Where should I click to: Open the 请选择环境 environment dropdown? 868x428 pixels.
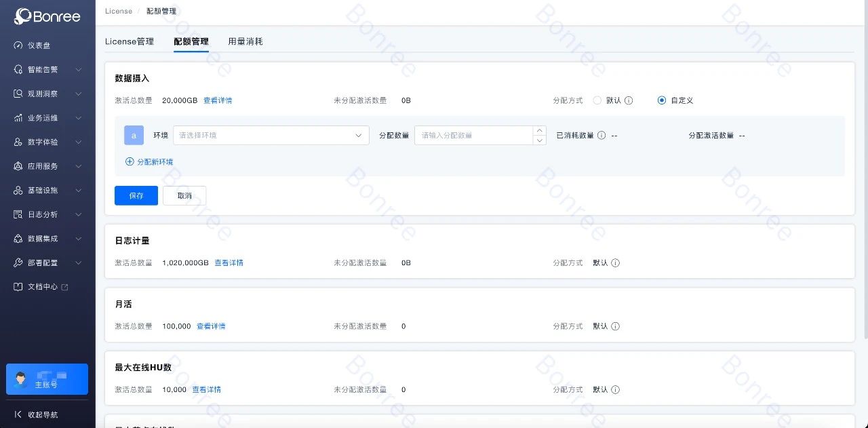[271, 136]
